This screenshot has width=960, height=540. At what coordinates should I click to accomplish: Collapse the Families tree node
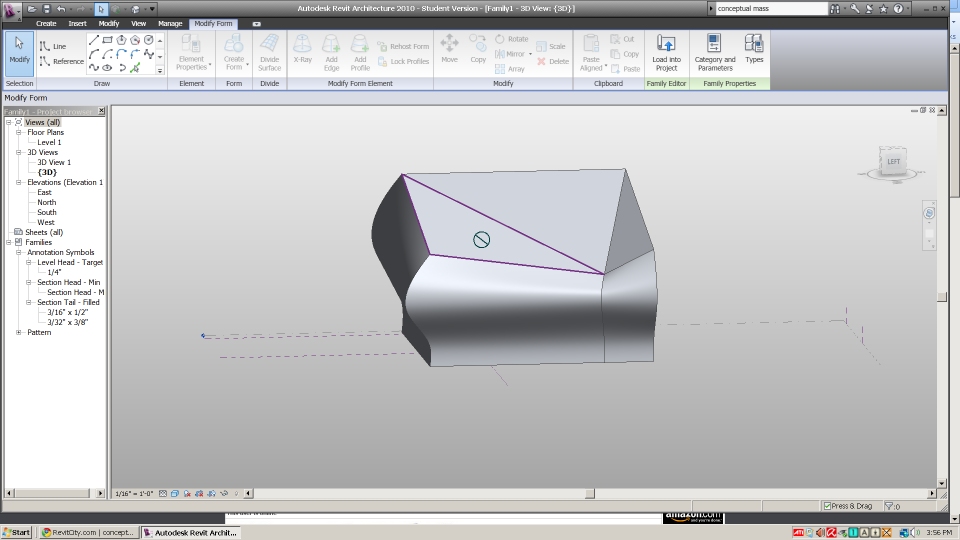(9, 242)
